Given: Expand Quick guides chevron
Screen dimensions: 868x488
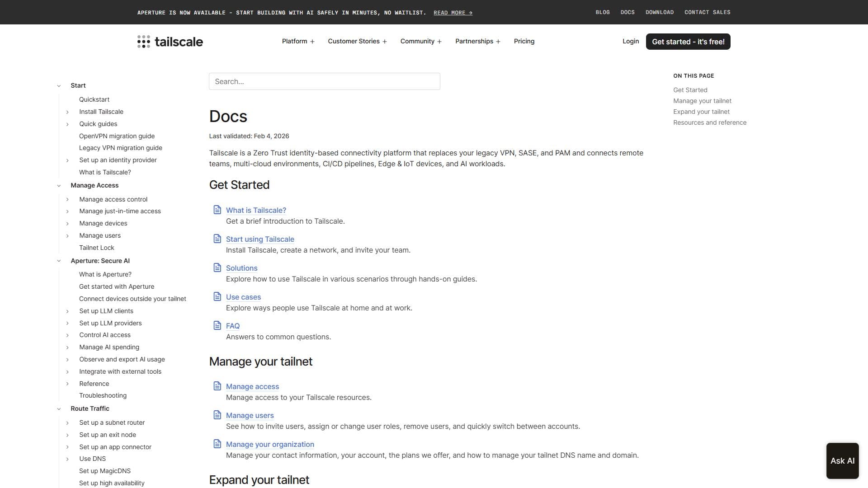Looking at the screenshot, I should pyautogui.click(x=67, y=124).
